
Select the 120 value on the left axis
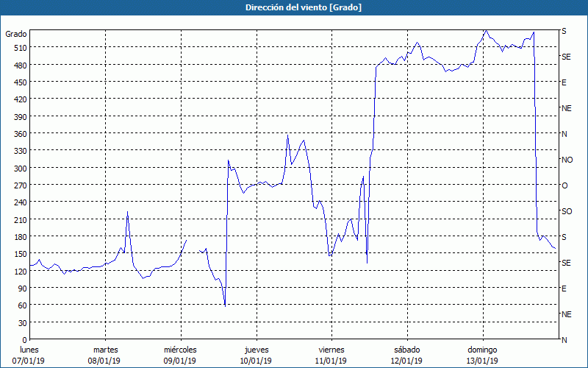pyautogui.click(x=21, y=272)
